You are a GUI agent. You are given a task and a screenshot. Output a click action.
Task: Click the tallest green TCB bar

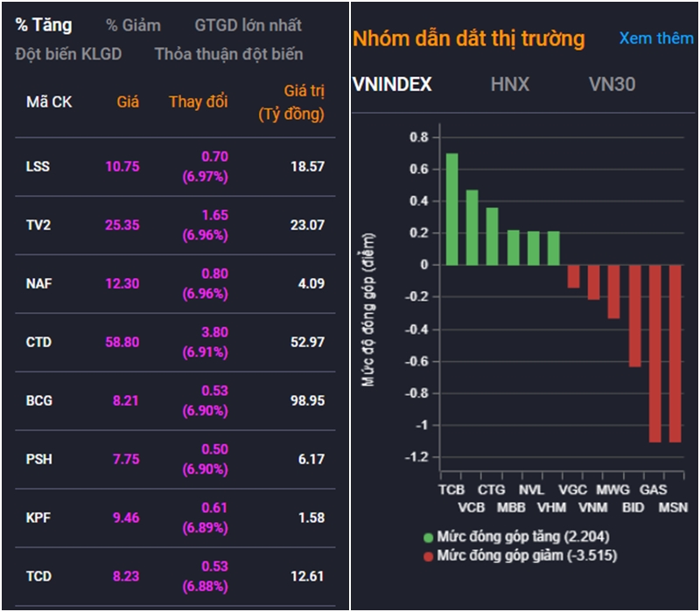coord(451,210)
